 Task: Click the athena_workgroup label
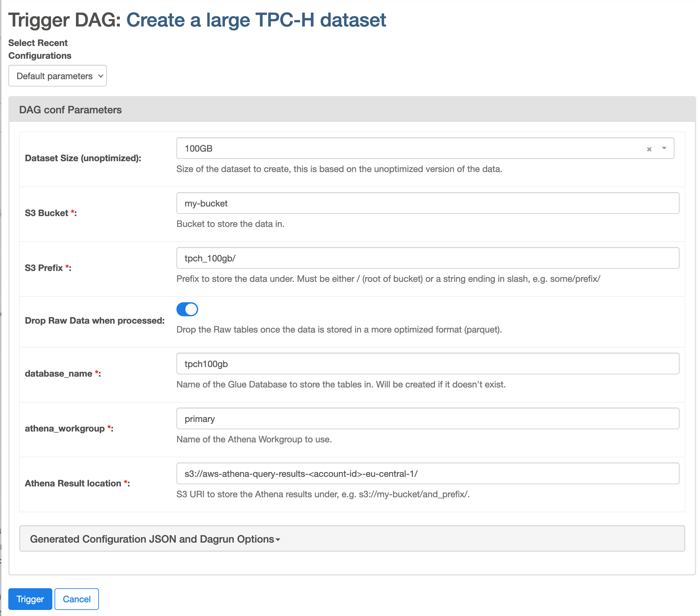coord(69,428)
